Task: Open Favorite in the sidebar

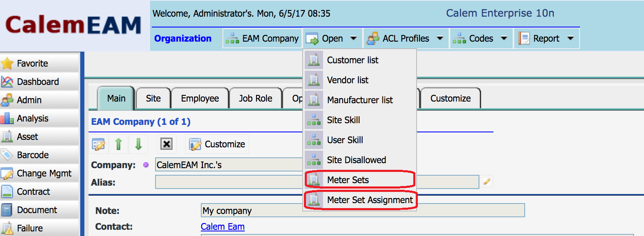Action: click(39, 63)
